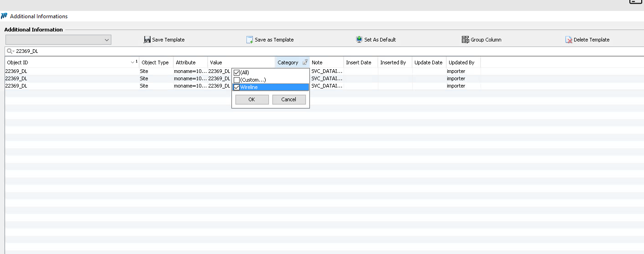Click the search magnifier icon
The width and height of the screenshot is (644, 254).
pos(10,52)
